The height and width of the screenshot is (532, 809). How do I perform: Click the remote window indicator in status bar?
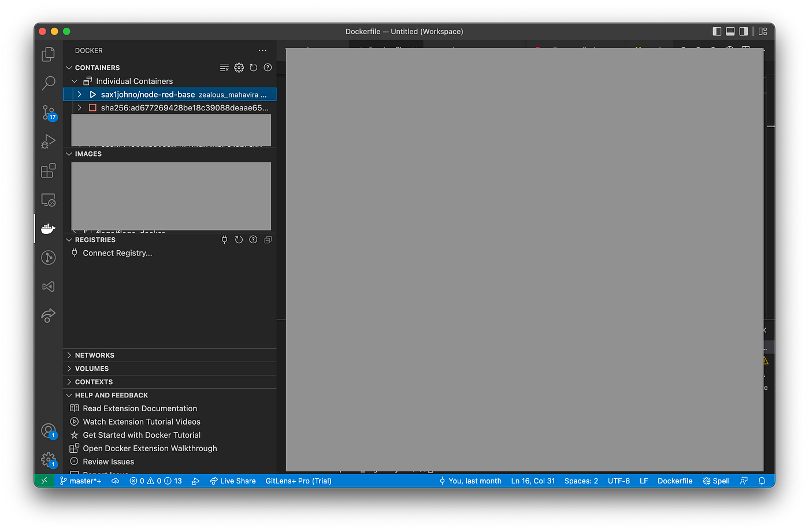(44, 481)
